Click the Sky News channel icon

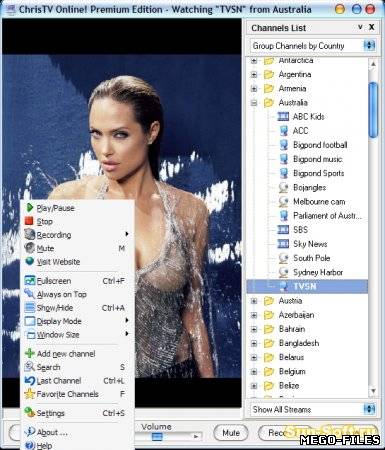click(283, 244)
